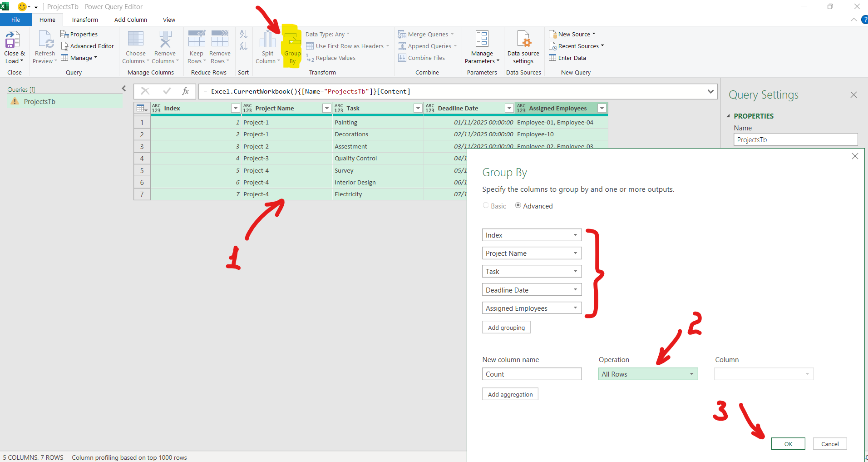
Task: Open the File tab
Action: pos(16,20)
